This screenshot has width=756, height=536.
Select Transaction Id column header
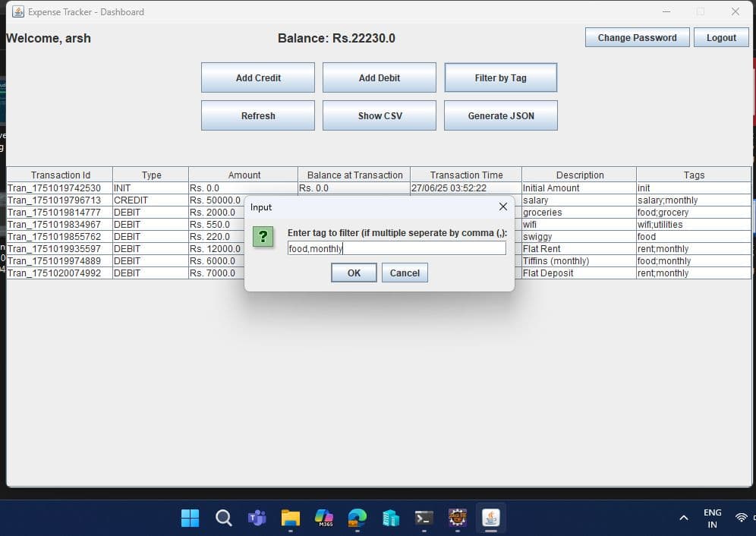pos(60,175)
